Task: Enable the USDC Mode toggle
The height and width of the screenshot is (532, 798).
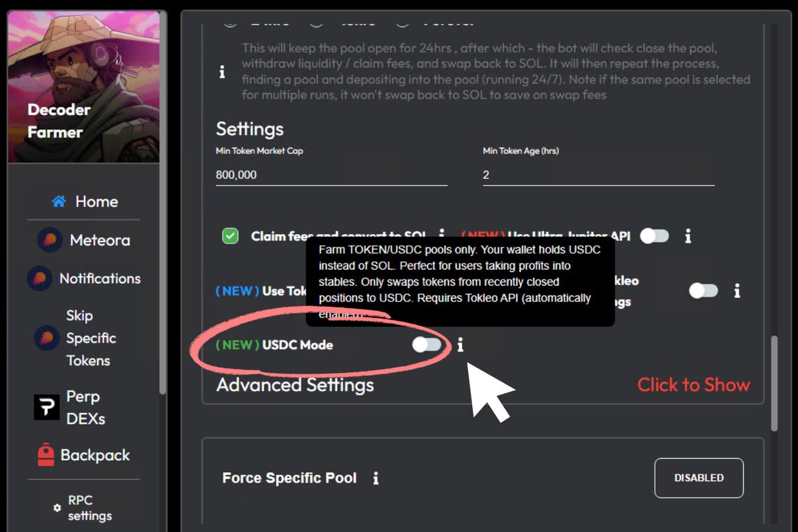Action: (x=427, y=344)
